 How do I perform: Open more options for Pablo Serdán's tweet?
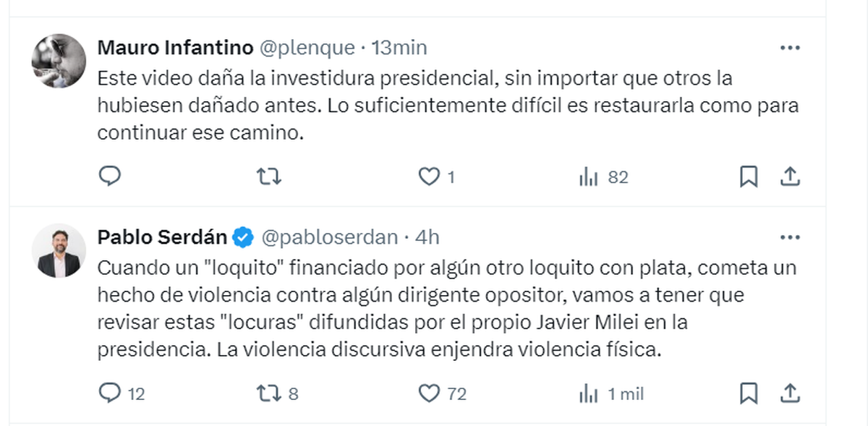coord(789,237)
